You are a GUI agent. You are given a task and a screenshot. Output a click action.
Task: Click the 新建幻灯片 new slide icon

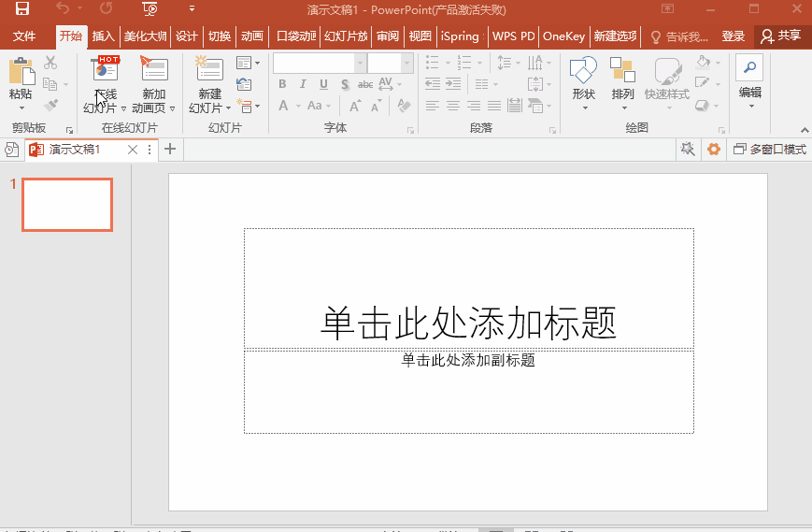pyautogui.click(x=209, y=70)
